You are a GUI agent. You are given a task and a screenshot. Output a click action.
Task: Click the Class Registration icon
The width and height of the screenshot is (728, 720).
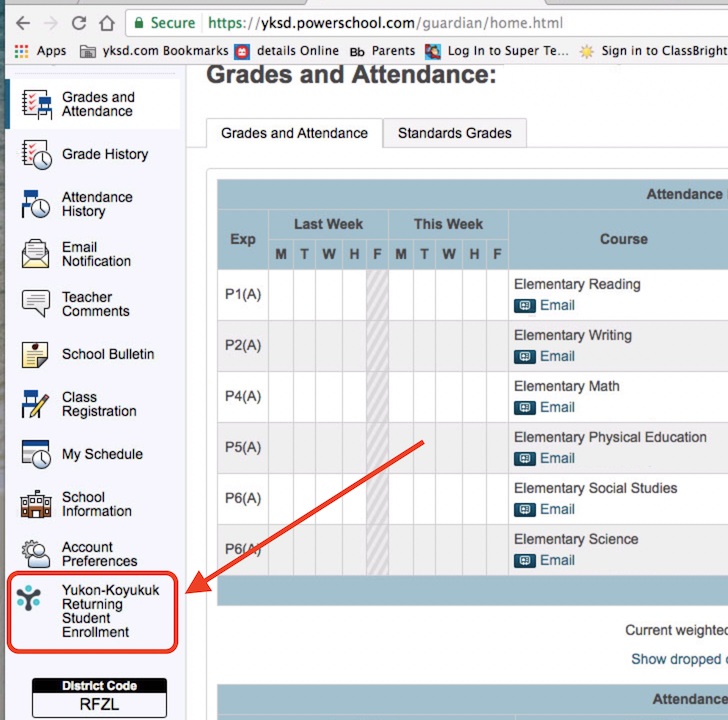click(x=36, y=404)
